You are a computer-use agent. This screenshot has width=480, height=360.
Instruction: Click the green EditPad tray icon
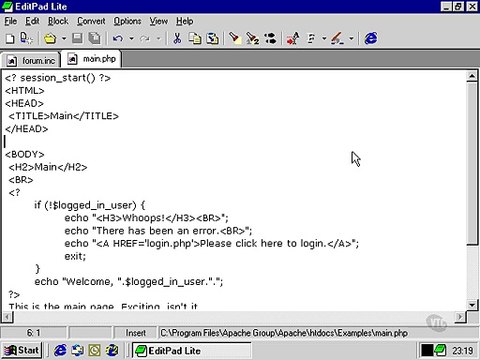click(x=441, y=350)
